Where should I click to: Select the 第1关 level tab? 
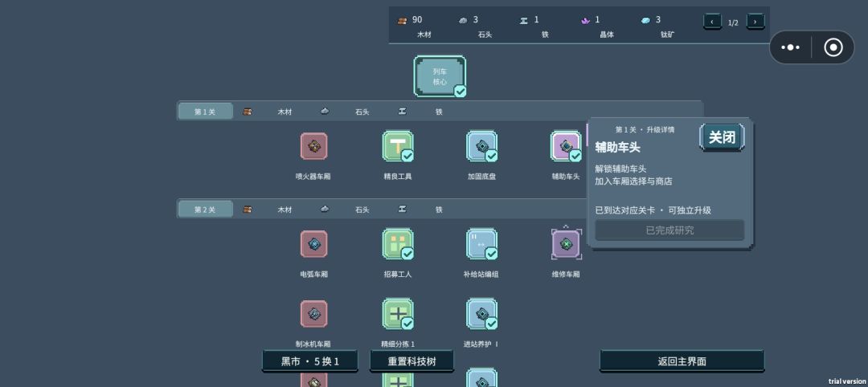point(205,112)
